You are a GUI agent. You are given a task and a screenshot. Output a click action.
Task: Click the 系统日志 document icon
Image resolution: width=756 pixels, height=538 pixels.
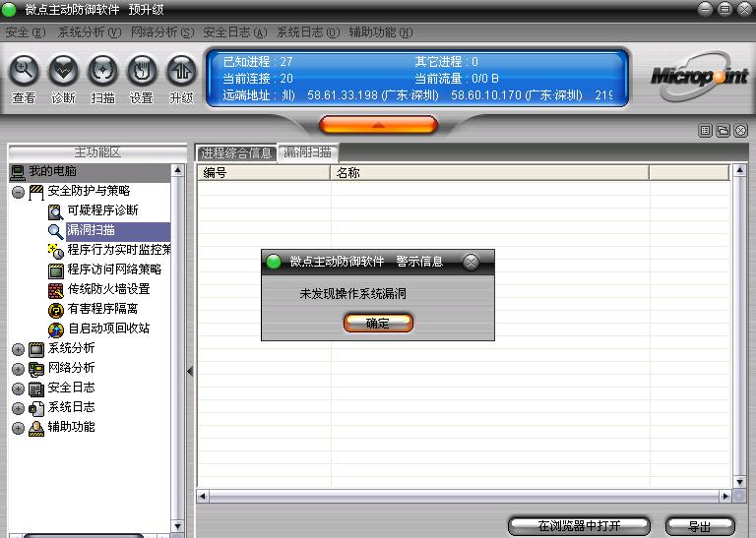(x=36, y=408)
